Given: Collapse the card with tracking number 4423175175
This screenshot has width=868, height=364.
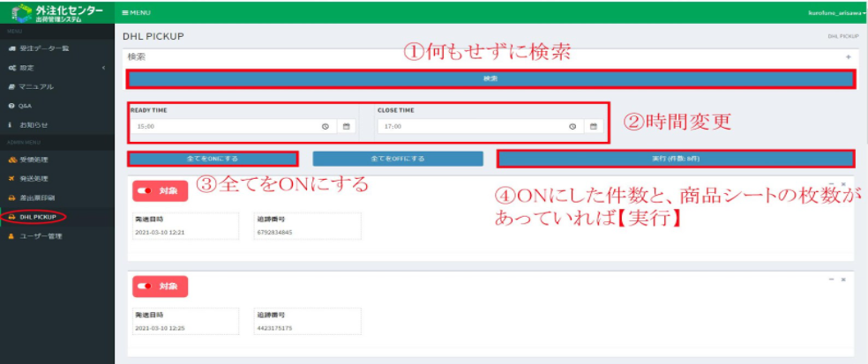Looking at the screenshot, I should tap(831, 279).
